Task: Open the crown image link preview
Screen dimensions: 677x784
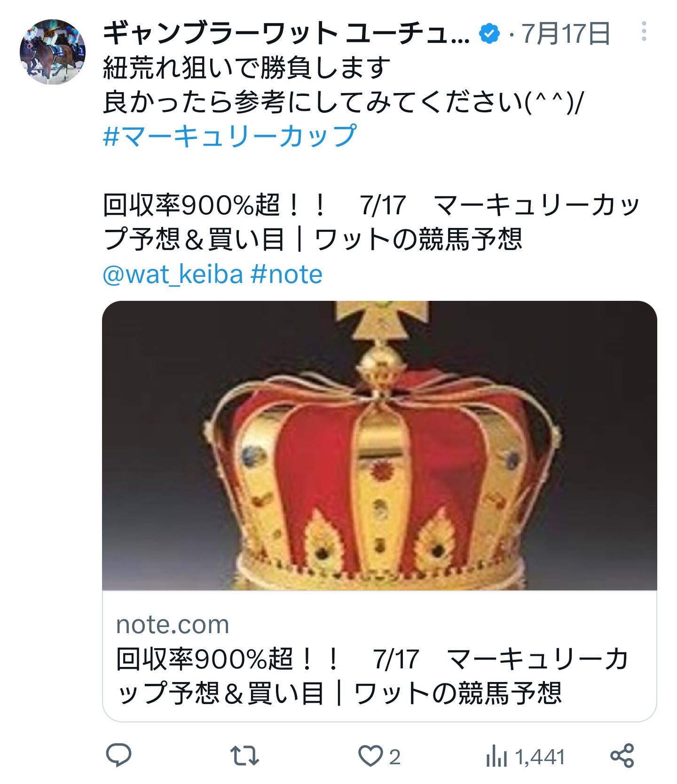Action: [379, 446]
